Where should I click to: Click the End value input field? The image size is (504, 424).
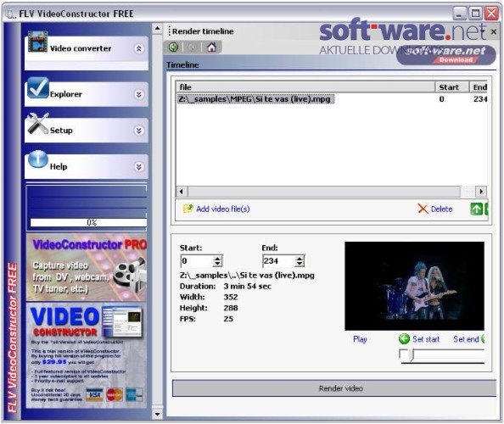[x=278, y=261]
